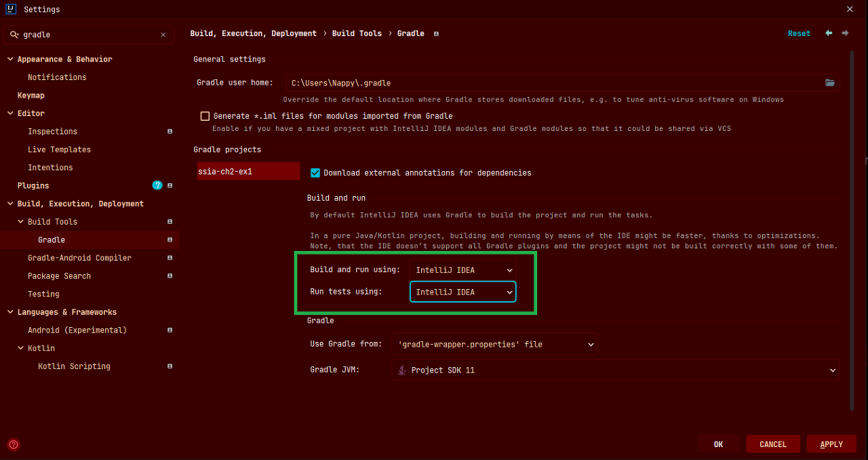Click project icon on Gradle tree row
This screenshot has height=460, width=868.
[170, 240]
